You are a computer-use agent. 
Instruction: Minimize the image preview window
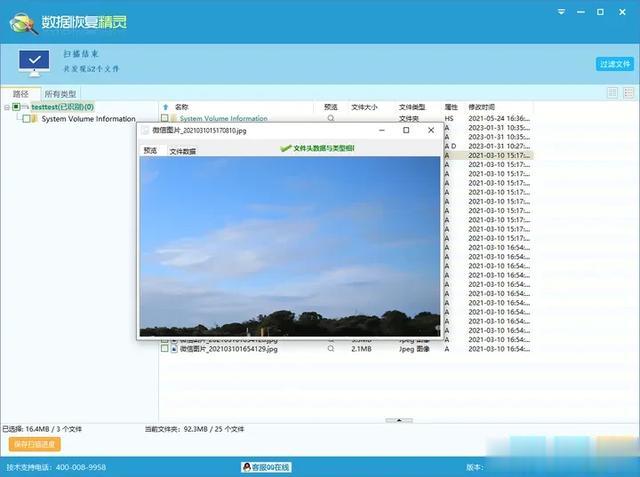(x=382, y=130)
